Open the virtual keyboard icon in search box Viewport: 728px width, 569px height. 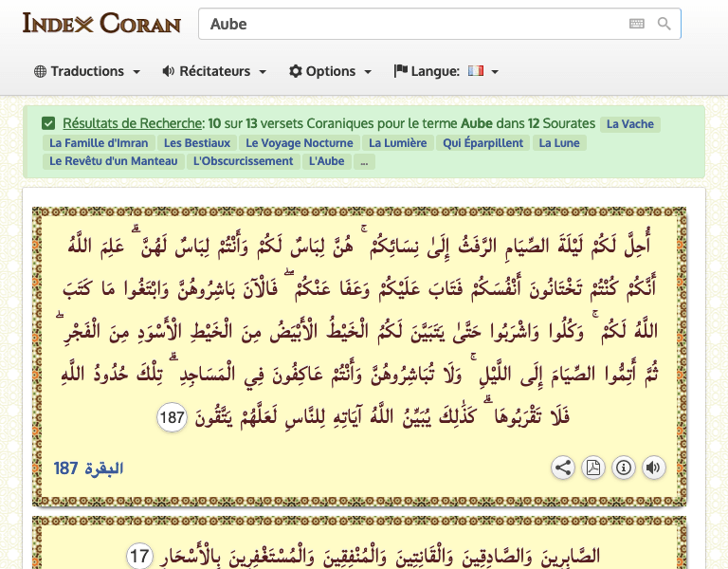tap(637, 24)
